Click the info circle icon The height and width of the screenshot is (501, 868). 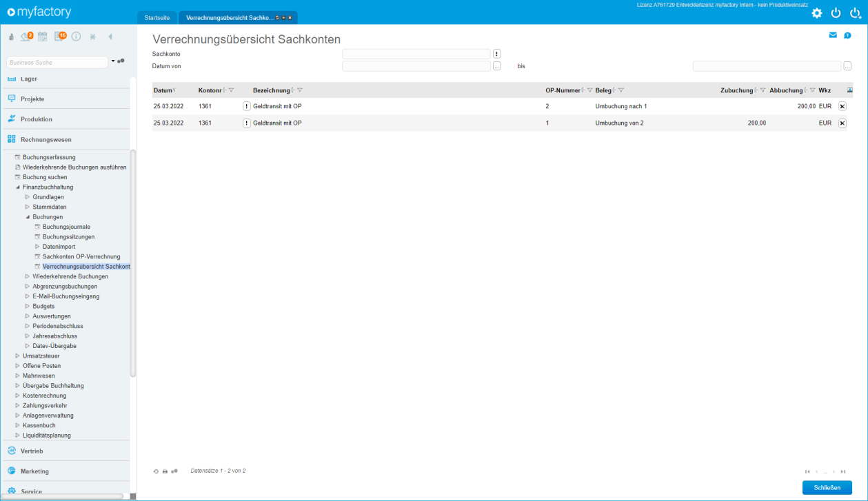(77, 37)
